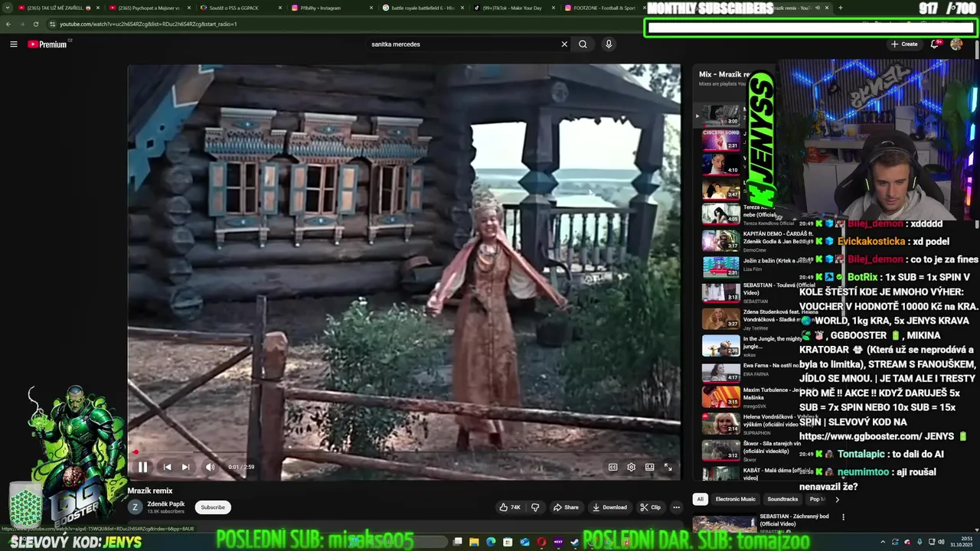Switch player to theater mode

[x=649, y=467]
